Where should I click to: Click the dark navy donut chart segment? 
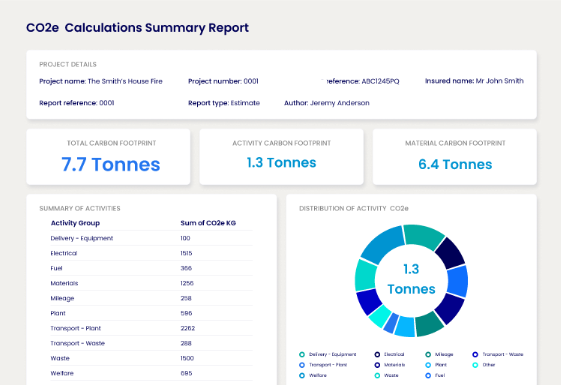pos(450,253)
